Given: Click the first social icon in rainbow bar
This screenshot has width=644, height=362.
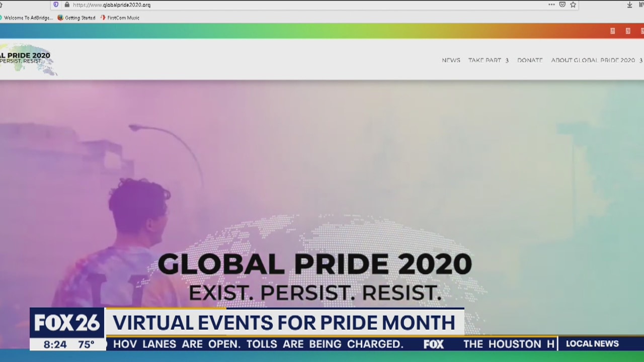Looking at the screenshot, I should click(612, 31).
